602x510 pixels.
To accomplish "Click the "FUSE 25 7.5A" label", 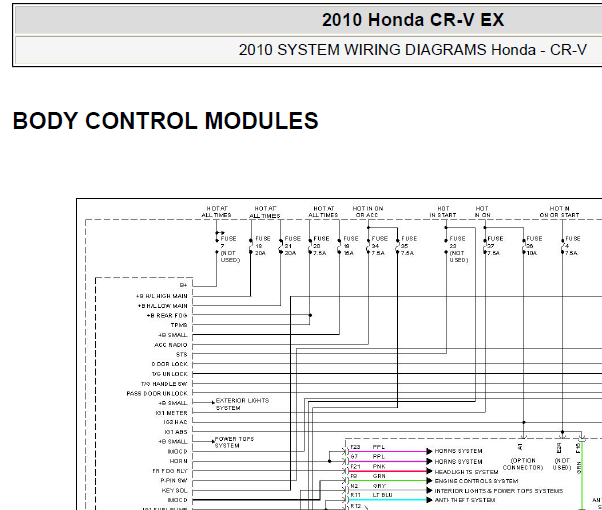I will tap(408, 246).
